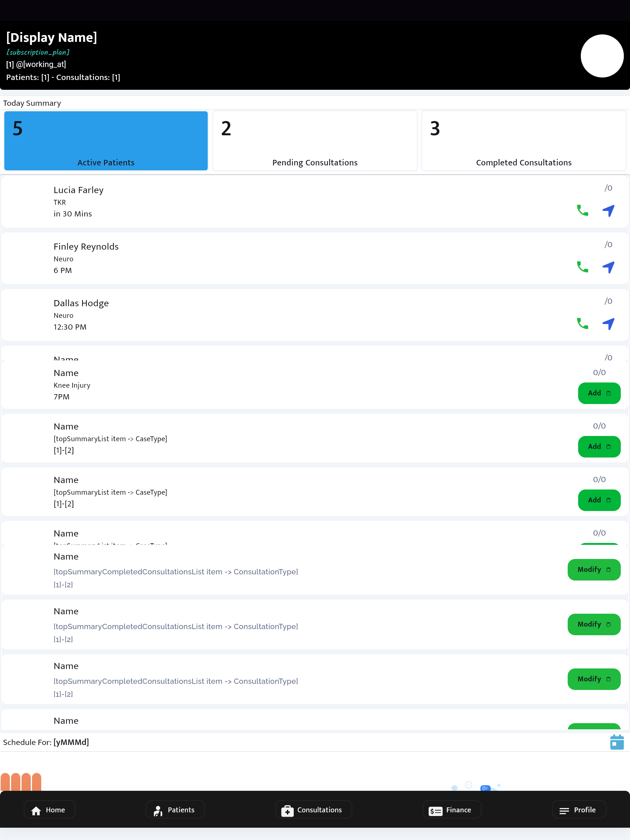Select the Pending Consultations summary card

[315, 141]
